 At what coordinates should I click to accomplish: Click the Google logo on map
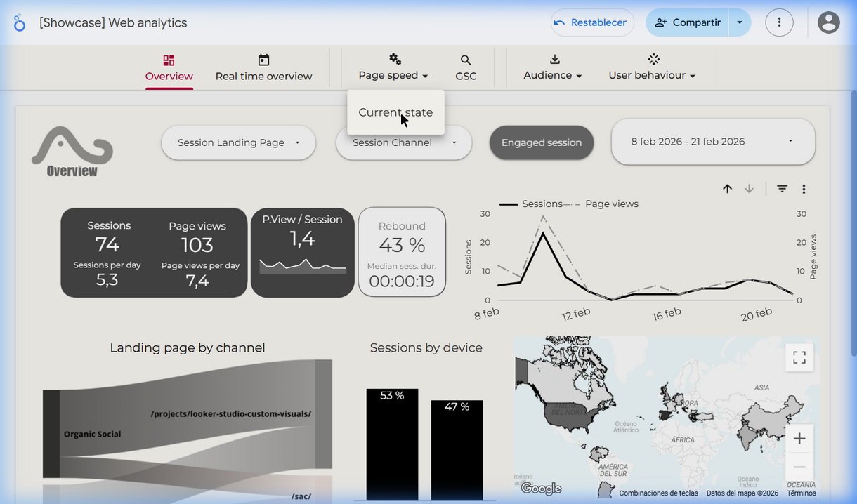point(541,489)
